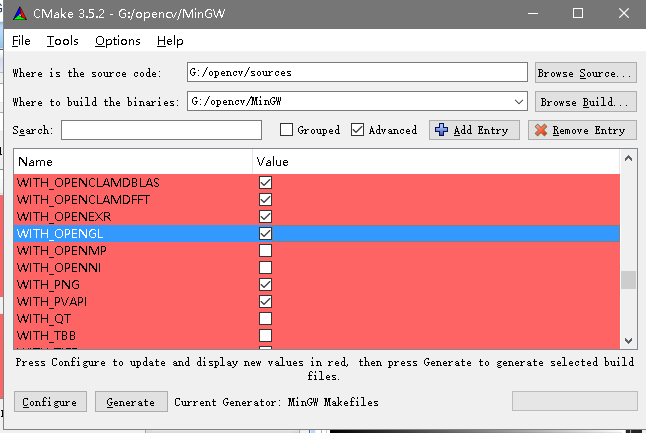The width and height of the screenshot is (646, 433).
Task: Enable the WITH_QT checkbox
Action: tap(265, 318)
